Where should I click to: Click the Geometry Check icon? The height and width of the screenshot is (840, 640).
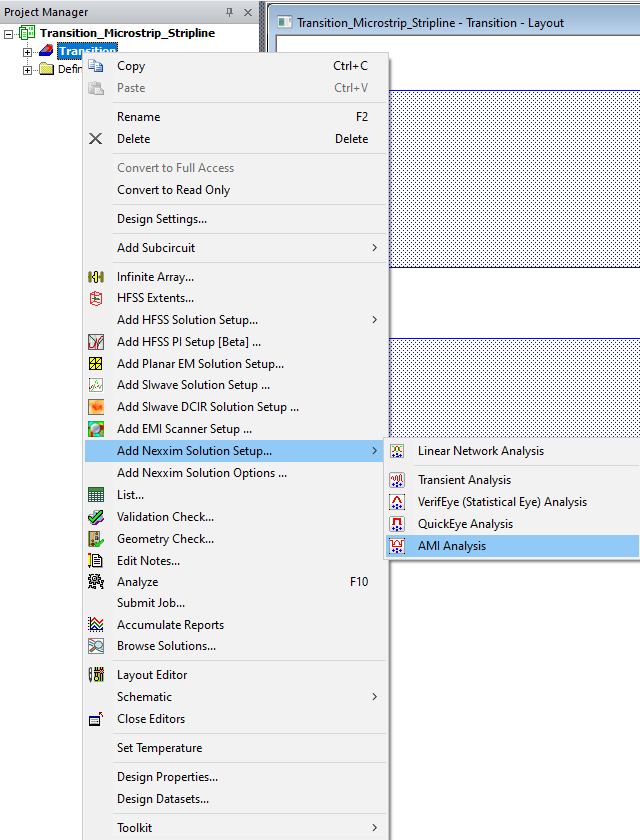tap(96, 539)
